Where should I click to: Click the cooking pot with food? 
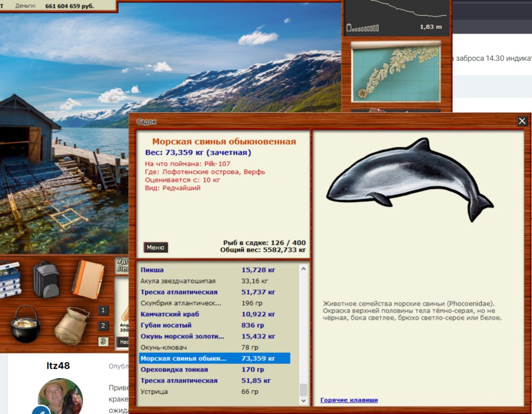(x=25, y=323)
